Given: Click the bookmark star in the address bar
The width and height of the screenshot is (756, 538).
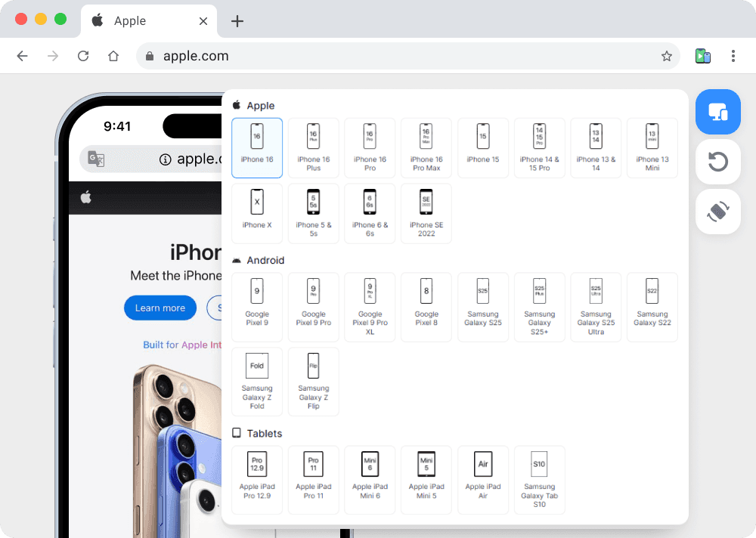Looking at the screenshot, I should coord(667,56).
